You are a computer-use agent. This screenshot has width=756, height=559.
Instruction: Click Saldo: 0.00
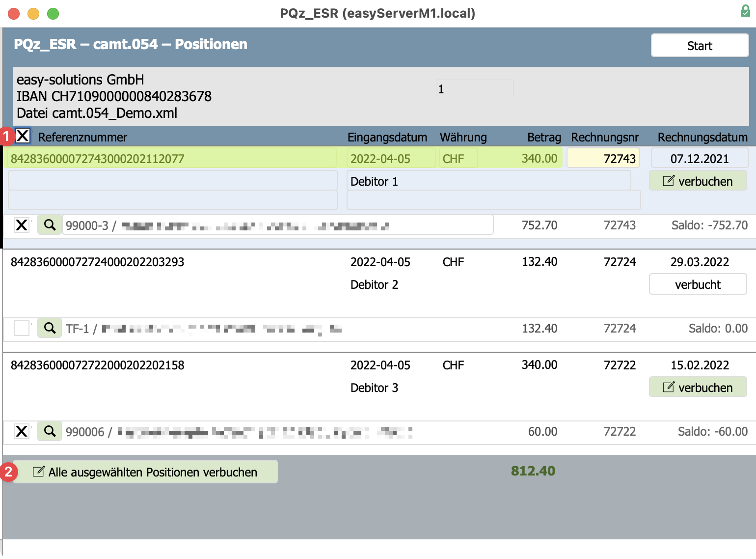[x=718, y=329]
